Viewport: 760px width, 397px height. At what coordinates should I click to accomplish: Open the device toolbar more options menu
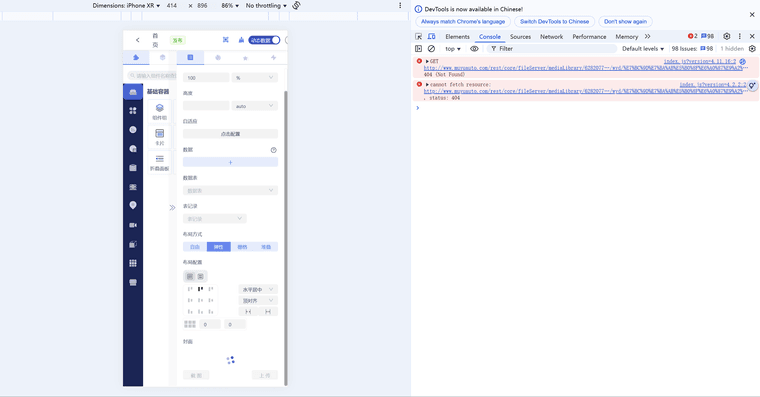click(400, 5)
